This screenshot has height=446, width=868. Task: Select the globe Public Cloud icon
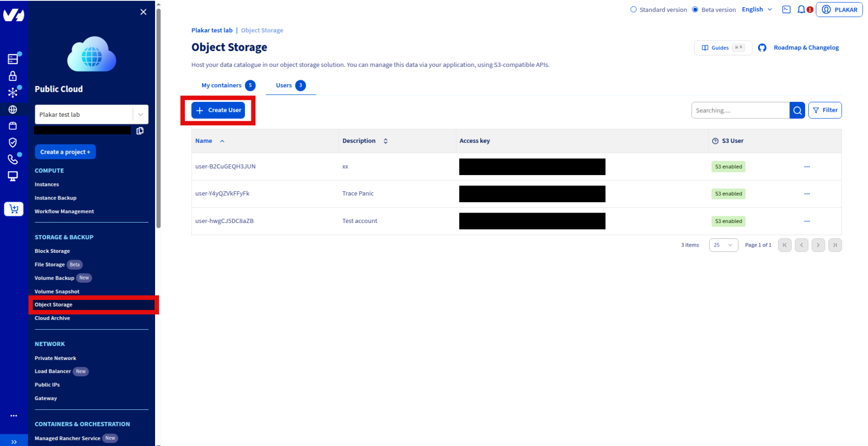coord(13,109)
